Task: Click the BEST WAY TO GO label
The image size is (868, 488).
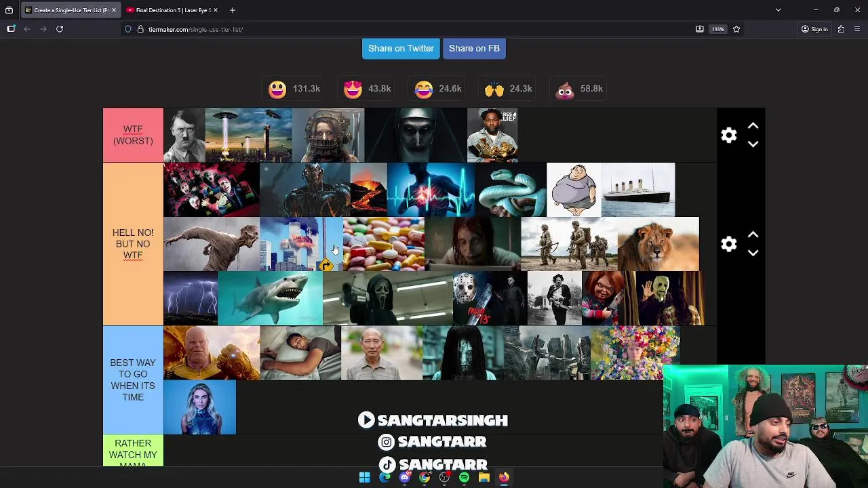Action: (133, 380)
